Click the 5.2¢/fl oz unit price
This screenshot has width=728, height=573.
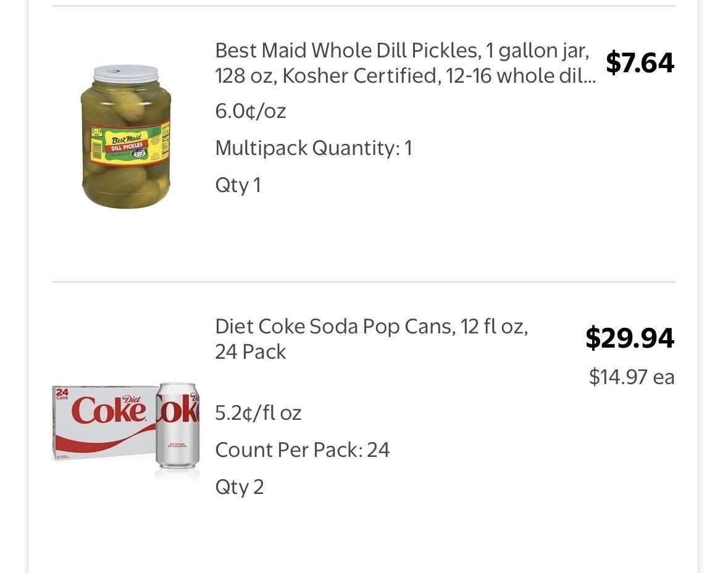pyautogui.click(x=258, y=412)
